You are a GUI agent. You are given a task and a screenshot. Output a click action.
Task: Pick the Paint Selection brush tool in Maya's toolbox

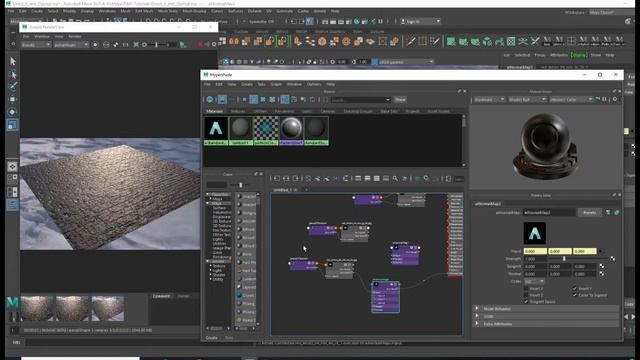(13, 86)
